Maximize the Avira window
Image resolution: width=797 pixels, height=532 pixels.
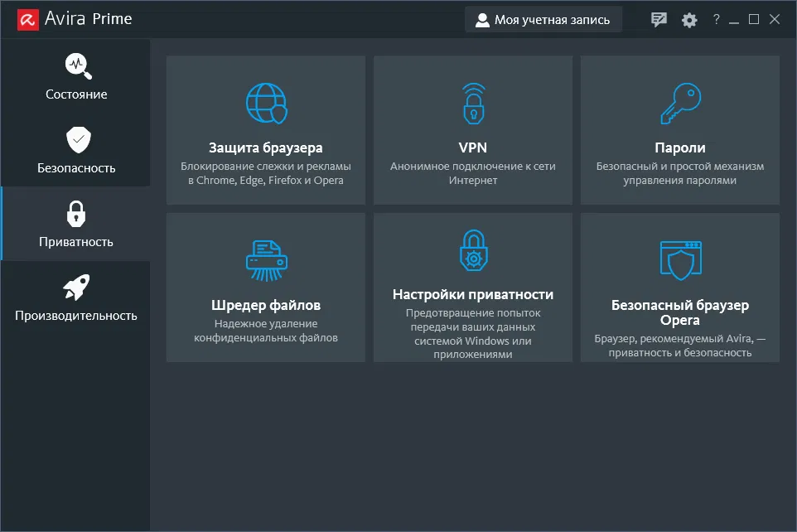click(754, 19)
